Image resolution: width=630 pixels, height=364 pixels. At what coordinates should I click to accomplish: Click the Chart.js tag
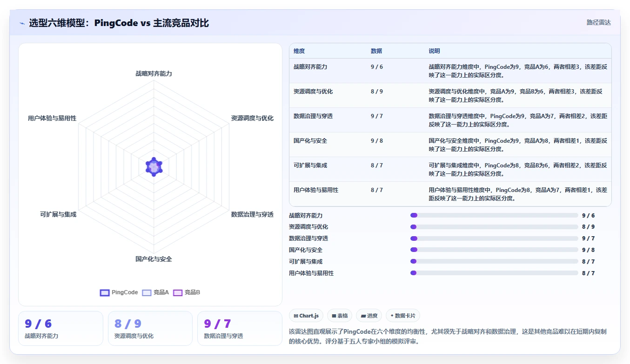(306, 316)
